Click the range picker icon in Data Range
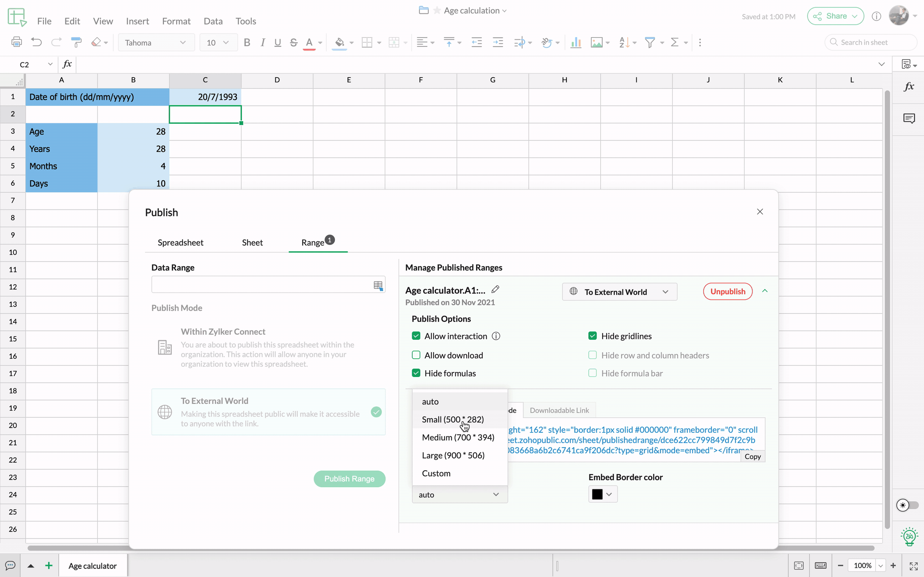 click(378, 285)
